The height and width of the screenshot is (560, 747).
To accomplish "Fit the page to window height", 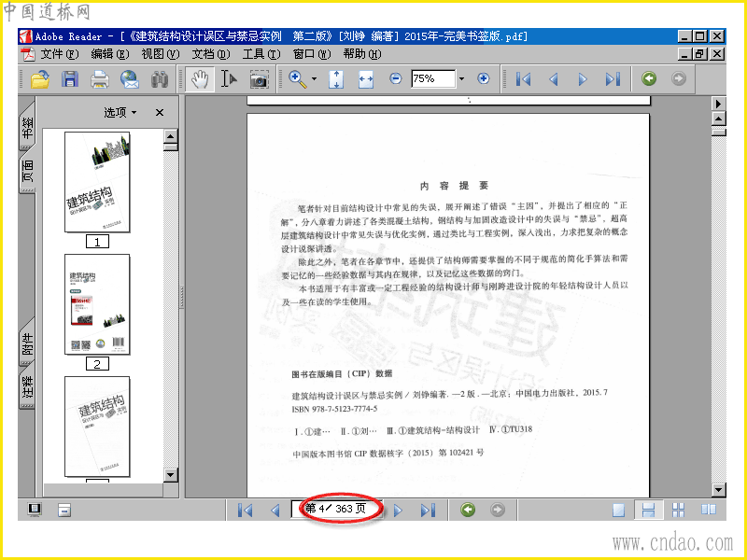I will [336, 79].
